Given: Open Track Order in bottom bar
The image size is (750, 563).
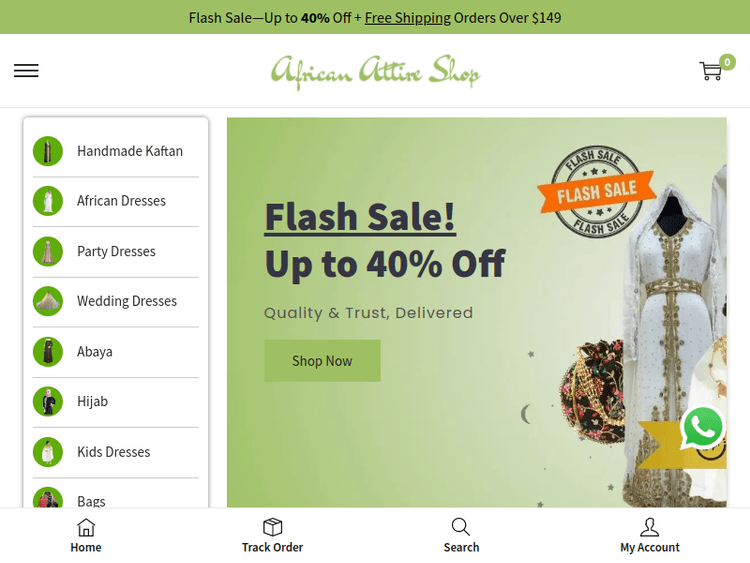Looking at the screenshot, I should pyautogui.click(x=272, y=536).
